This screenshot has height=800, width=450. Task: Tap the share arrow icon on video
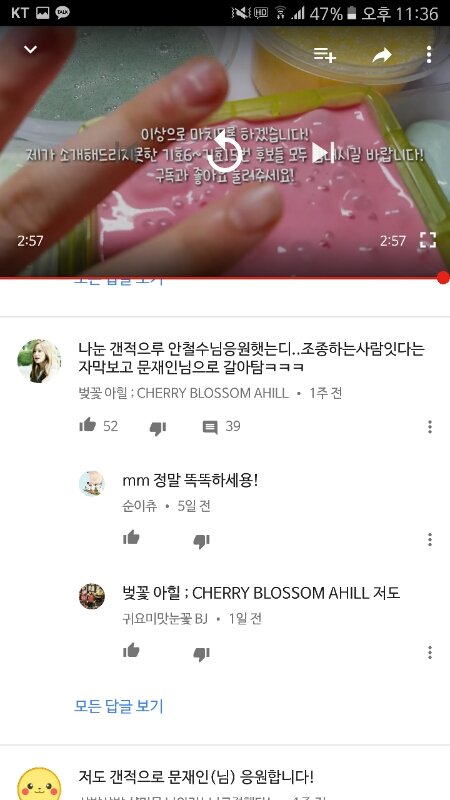381,55
